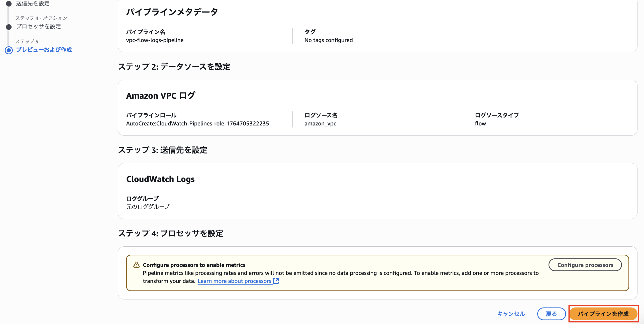Select the プロセッサを設定 step in navigation
This screenshot has width=644, height=324.
coord(38,27)
